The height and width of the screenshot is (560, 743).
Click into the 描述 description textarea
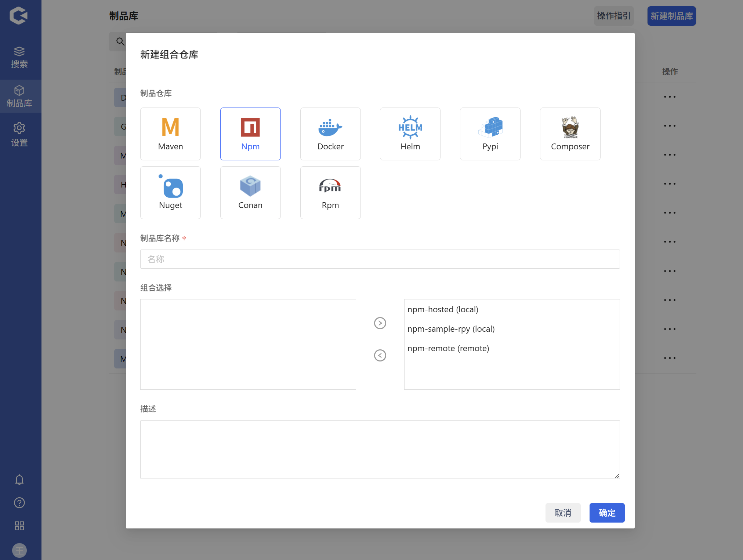tap(380, 449)
